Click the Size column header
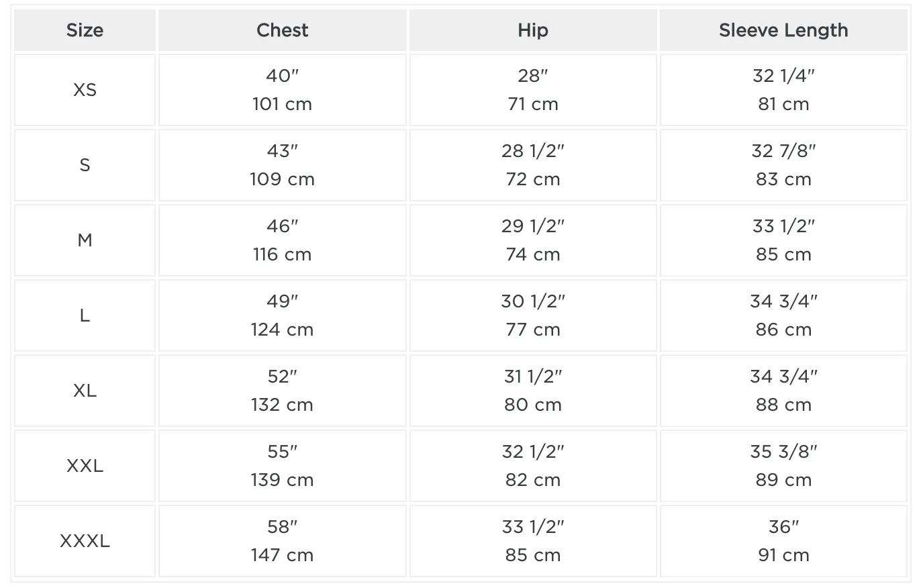921x588 pixels. pos(85,30)
